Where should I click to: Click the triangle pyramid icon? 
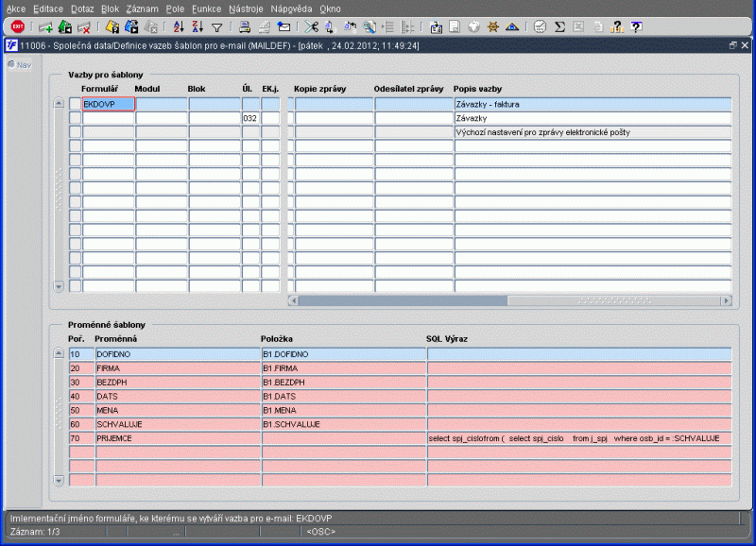pyautogui.click(x=512, y=27)
